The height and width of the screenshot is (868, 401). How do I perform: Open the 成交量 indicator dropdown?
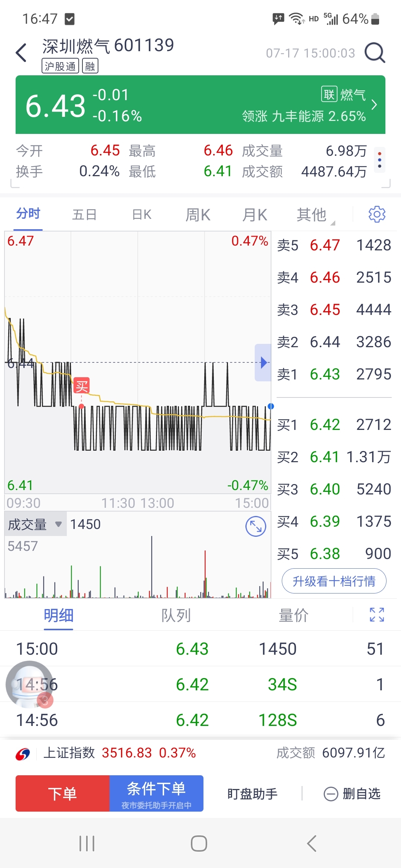[36, 524]
